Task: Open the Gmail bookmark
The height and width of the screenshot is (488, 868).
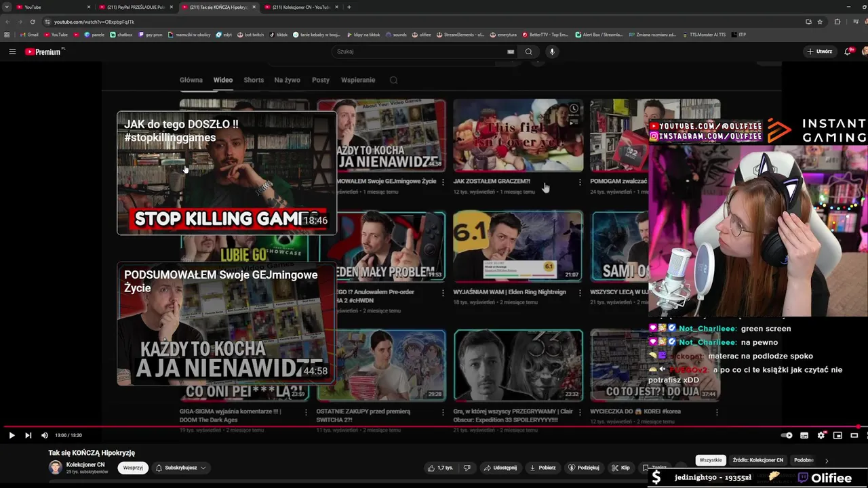Action: tap(29, 35)
